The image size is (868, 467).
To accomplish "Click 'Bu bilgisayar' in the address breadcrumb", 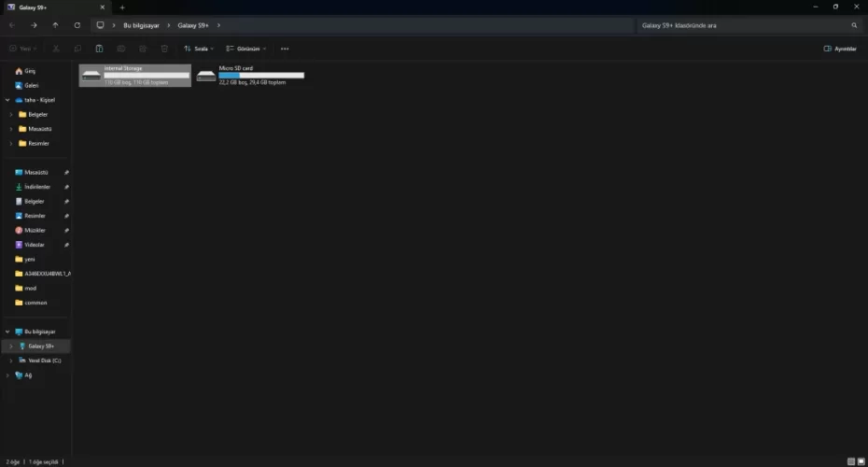I will [x=142, y=25].
